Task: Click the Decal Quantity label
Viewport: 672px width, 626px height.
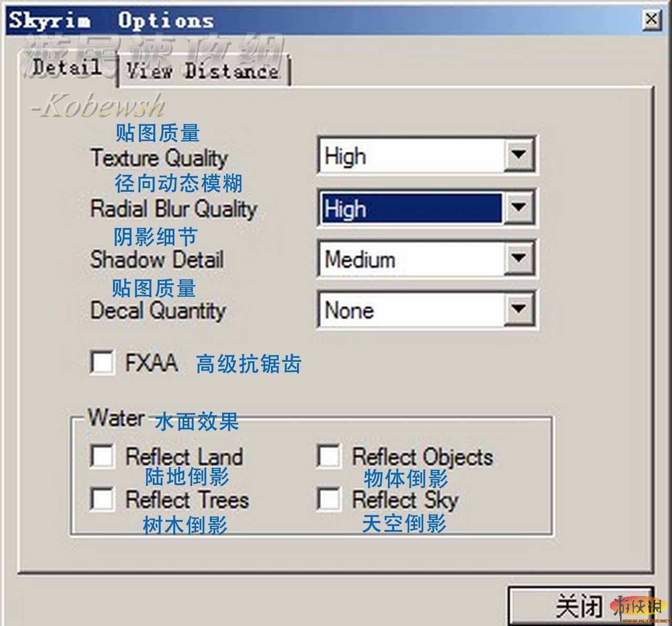Action: click(x=158, y=310)
